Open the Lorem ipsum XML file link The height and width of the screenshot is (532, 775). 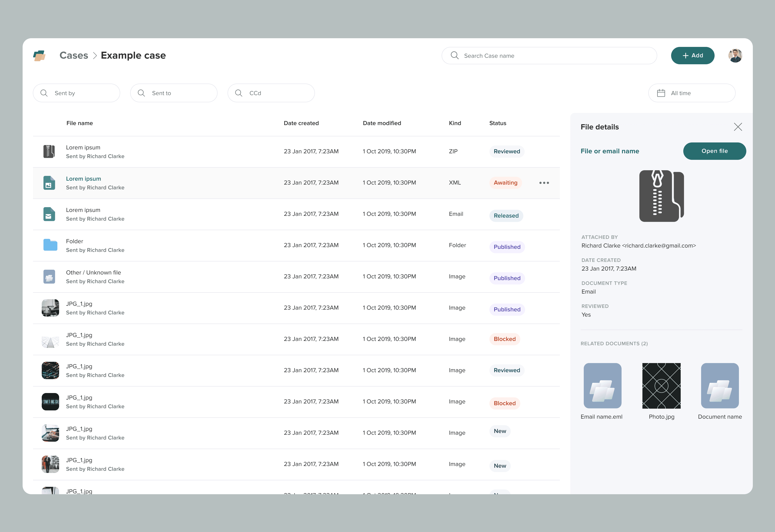pyautogui.click(x=83, y=179)
